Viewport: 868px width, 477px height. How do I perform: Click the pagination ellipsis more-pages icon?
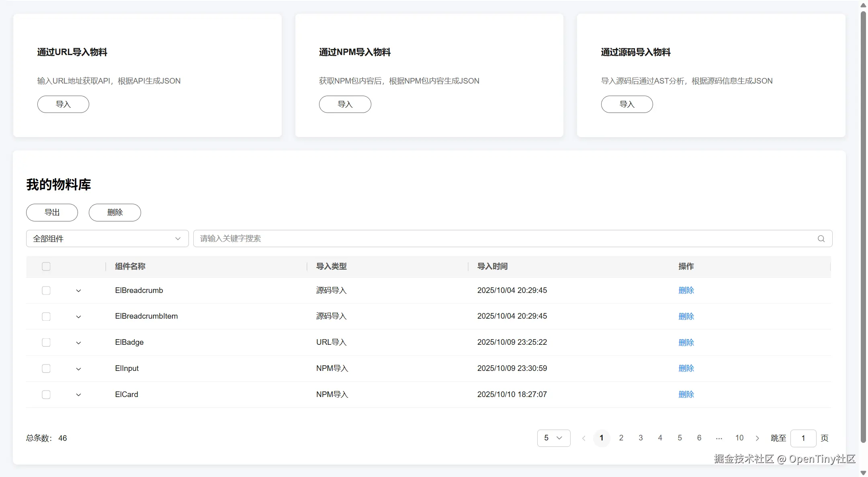(719, 438)
